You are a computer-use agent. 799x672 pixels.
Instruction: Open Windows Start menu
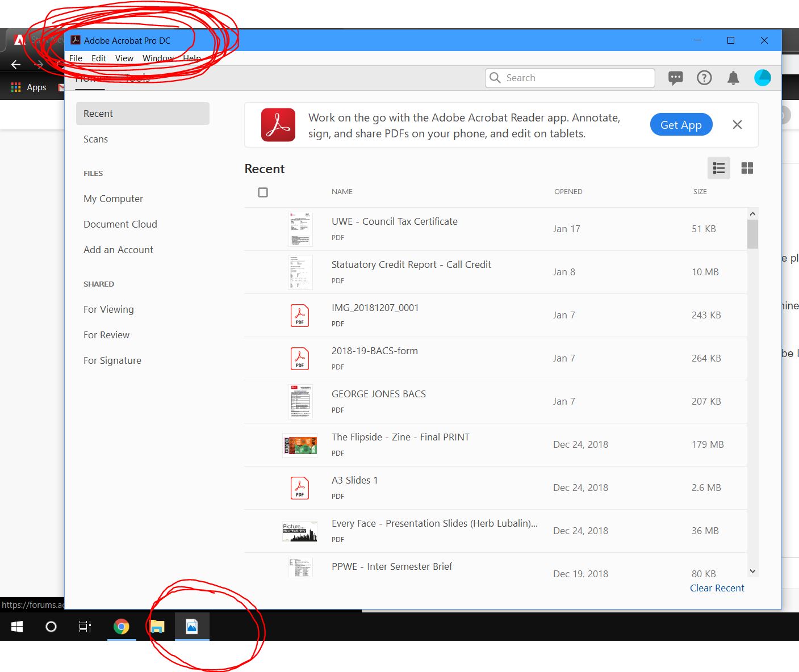click(17, 627)
